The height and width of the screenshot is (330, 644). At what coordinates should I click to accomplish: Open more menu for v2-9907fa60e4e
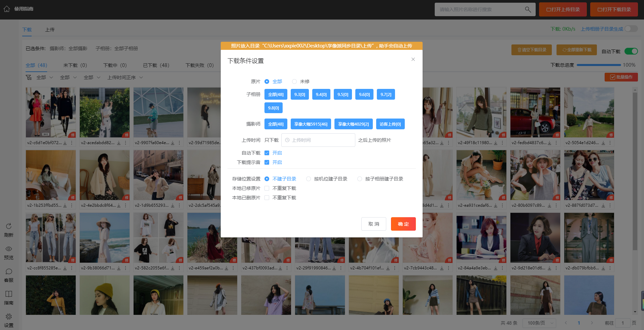pyautogui.click(x=179, y=143)
